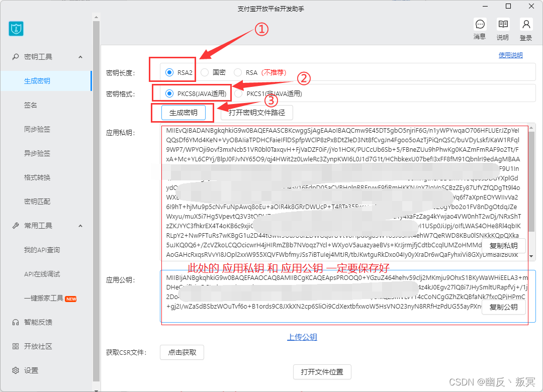Image resolution: width=543 pixels, height=392 pixels.
Task: Click the 上传公钥 link
Action: (x=302, y=337)
